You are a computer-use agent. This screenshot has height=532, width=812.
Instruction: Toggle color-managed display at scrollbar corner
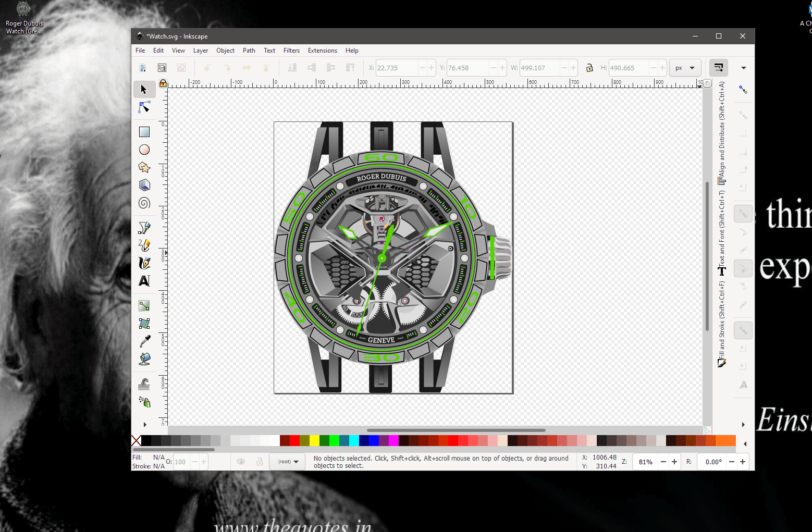(707, 430)
